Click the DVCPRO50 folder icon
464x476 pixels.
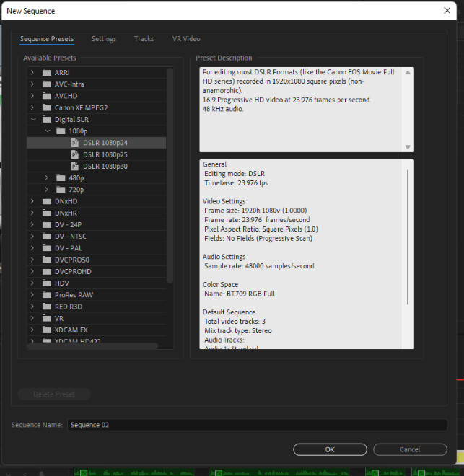tap(47, 260)
